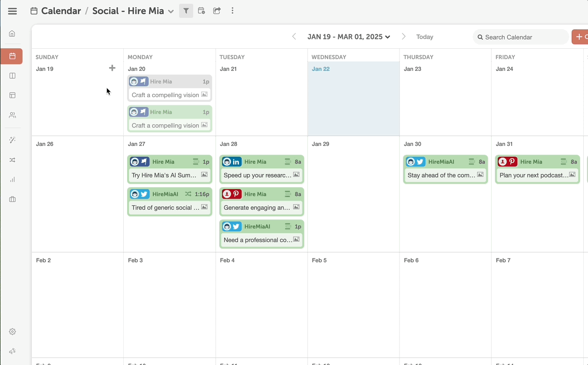Open the shuffle icon in sidebar

(x=12, y=160)
